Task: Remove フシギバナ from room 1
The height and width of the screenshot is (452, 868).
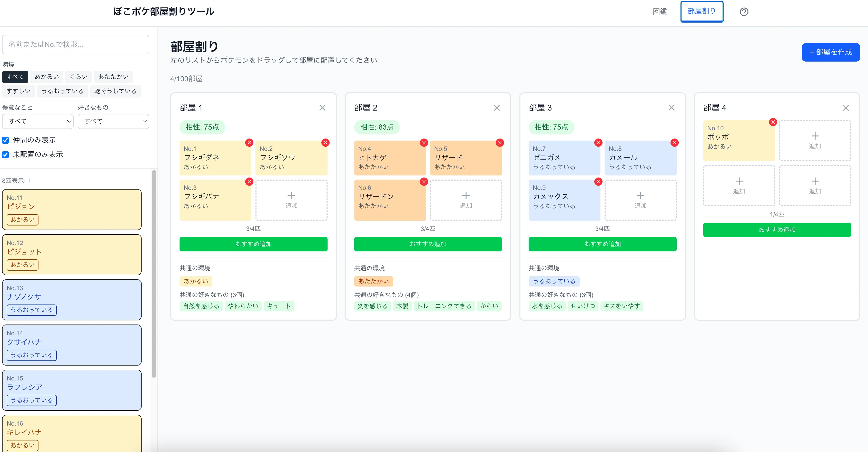Action: pos(249,182)
